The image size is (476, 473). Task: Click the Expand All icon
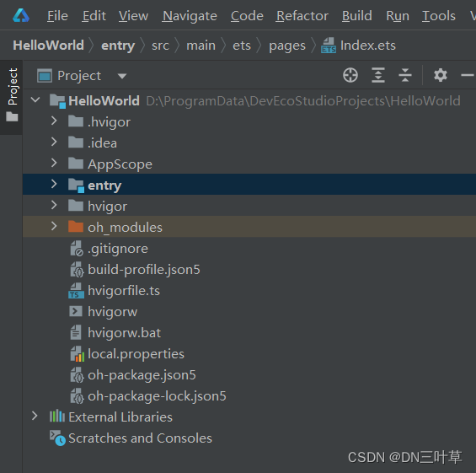(x=378, y=75)
